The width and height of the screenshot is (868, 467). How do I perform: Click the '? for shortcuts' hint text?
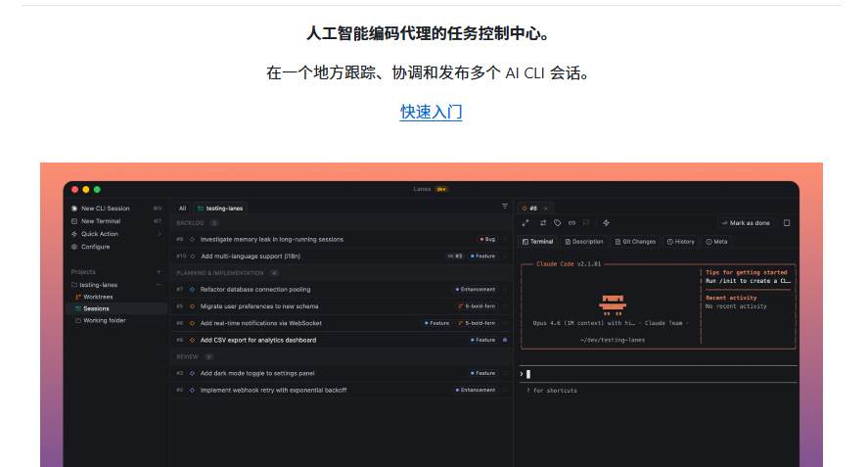click(551, 391)
